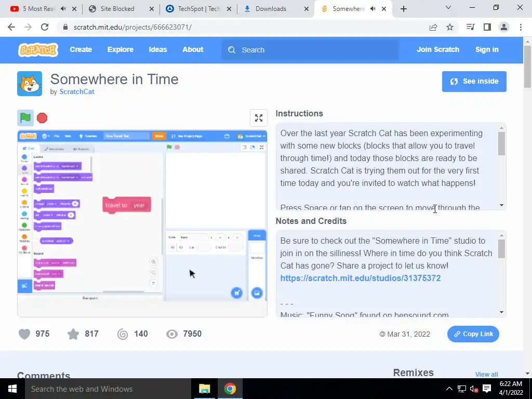Click the muted volume icon in system tray
Viewport: 532px width, 399px height.
click(x=474, y=389)
